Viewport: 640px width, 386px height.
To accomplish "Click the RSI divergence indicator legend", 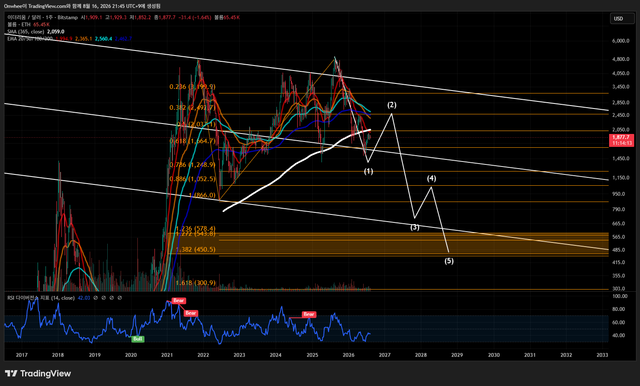I will pos(41,298).
